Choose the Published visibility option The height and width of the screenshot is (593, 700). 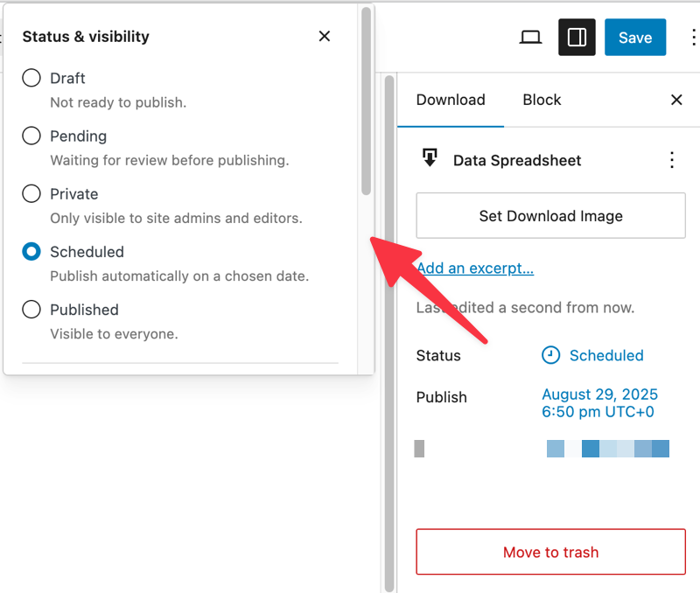pyautogui.click(x=31, y=309)
